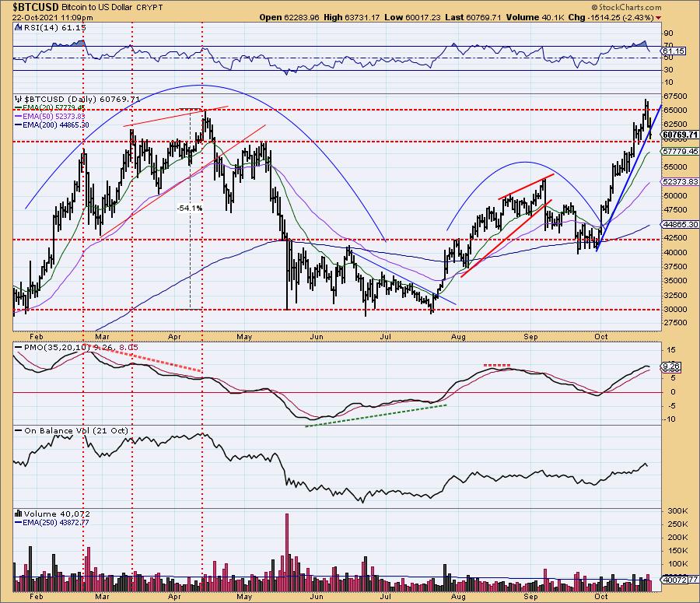Click 'Apr' on the price panel date axis
The image size is (700, 603).
174,337
